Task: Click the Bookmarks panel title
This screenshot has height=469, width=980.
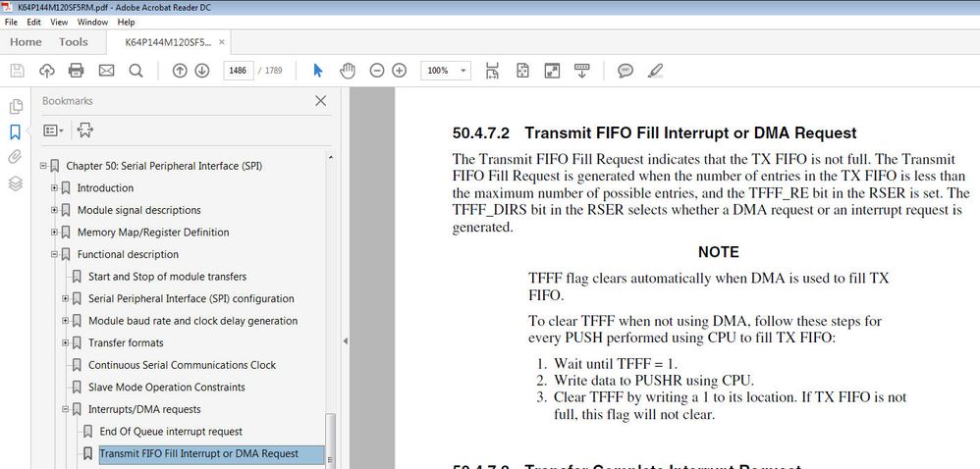Action: [68, 100]
